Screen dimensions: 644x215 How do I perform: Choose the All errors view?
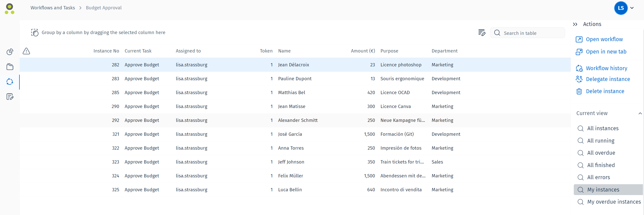tap(598, 177)
